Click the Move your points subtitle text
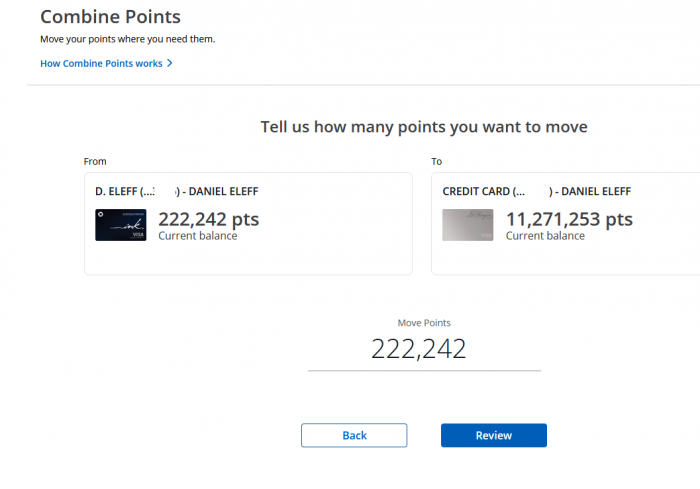Viewport: 700px width, 489px height. click(128, 39)
